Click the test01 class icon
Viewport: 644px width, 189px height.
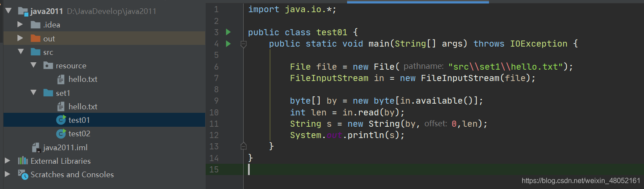pyautogui.click(x=61, y=120)
